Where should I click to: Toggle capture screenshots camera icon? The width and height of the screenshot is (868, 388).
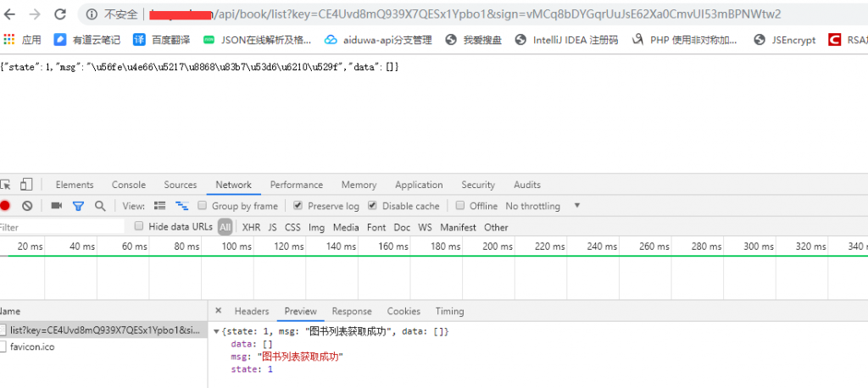click(57, 206)
